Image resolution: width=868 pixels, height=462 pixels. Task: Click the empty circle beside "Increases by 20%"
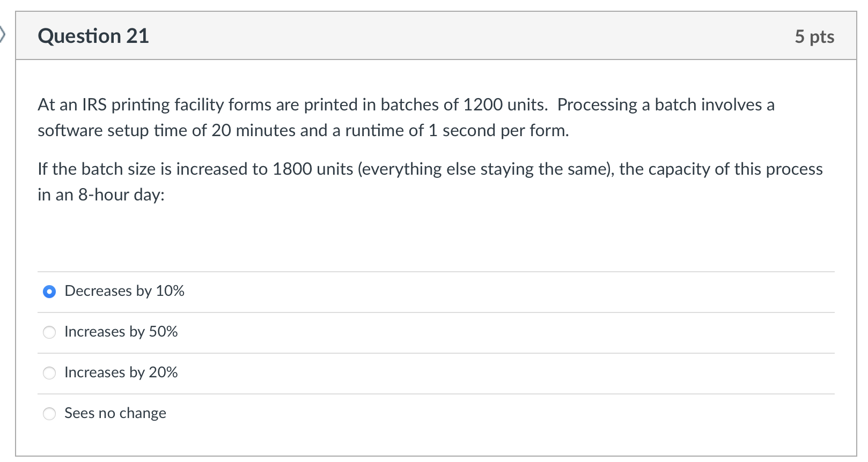click(49, 373)
